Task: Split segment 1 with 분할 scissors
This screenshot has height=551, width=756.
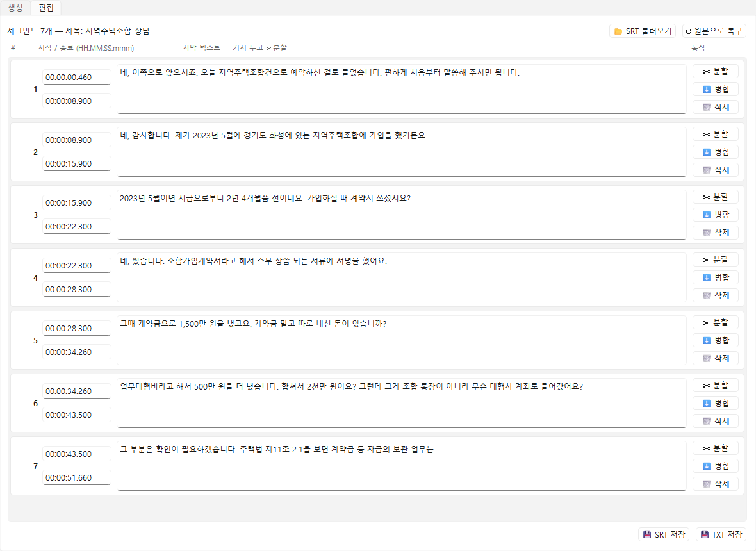Action: [x=716, y=71]
